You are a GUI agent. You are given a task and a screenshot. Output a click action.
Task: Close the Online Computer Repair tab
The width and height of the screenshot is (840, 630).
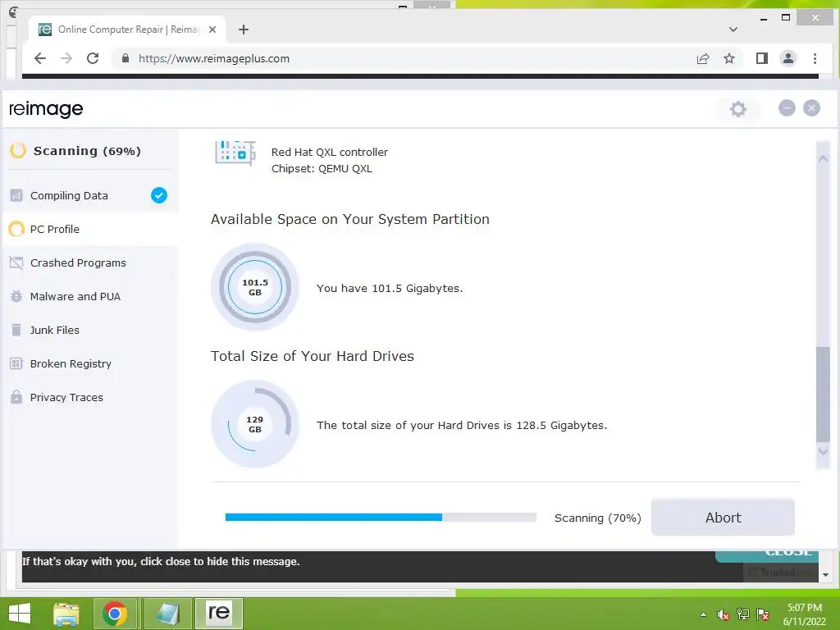(212, 30)
